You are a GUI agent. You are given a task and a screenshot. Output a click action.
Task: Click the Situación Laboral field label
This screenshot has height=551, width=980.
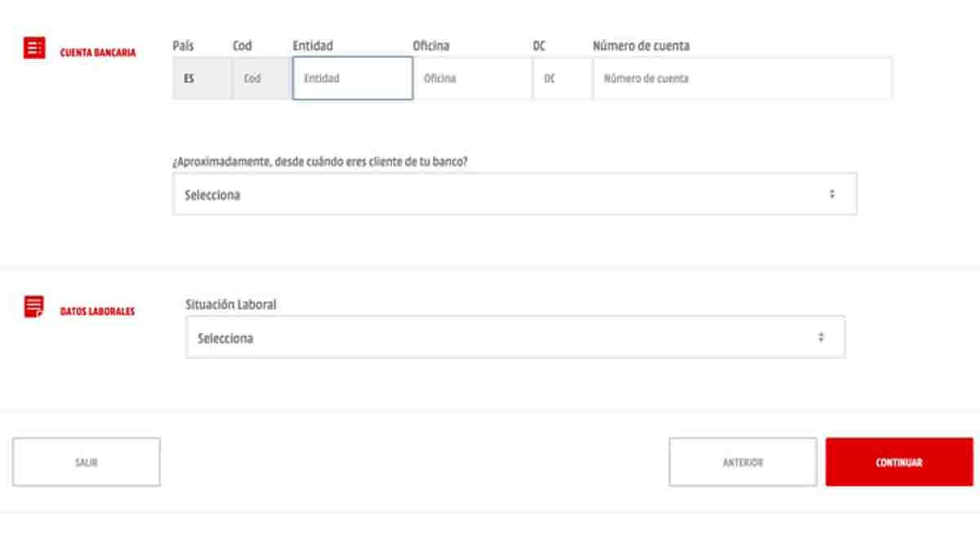[x=231, y=304]
